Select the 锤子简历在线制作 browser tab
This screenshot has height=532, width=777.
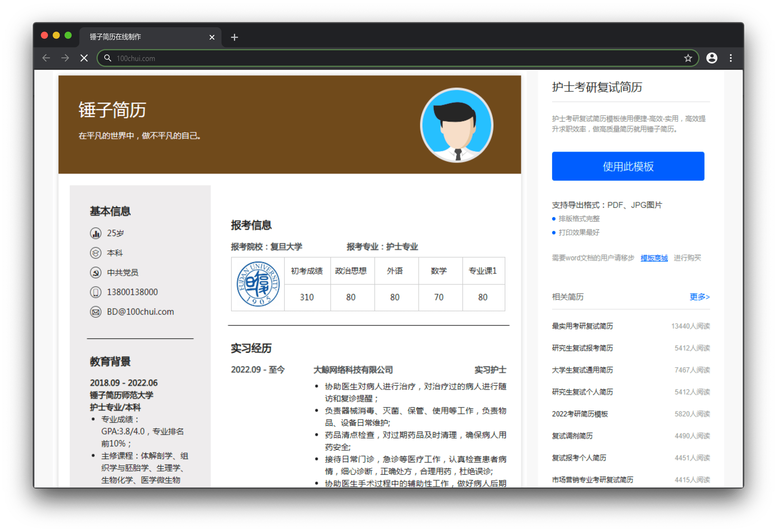[x=150, y=37]
